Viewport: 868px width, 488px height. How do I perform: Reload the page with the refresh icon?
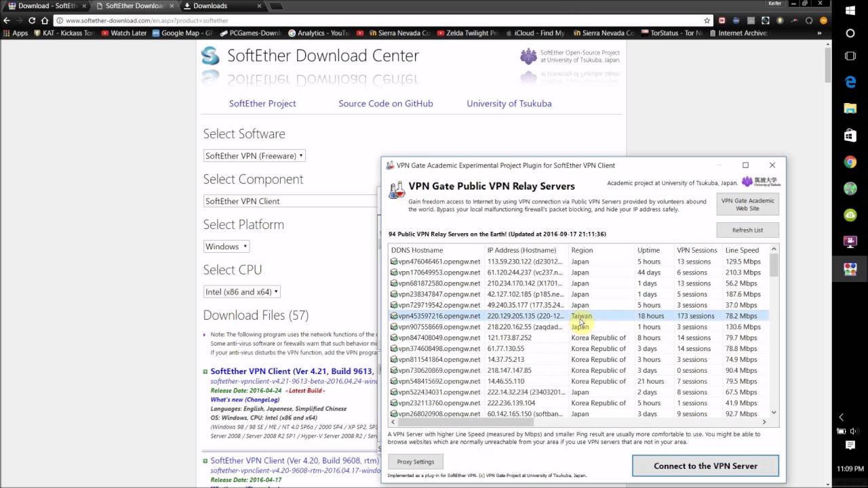32,20
